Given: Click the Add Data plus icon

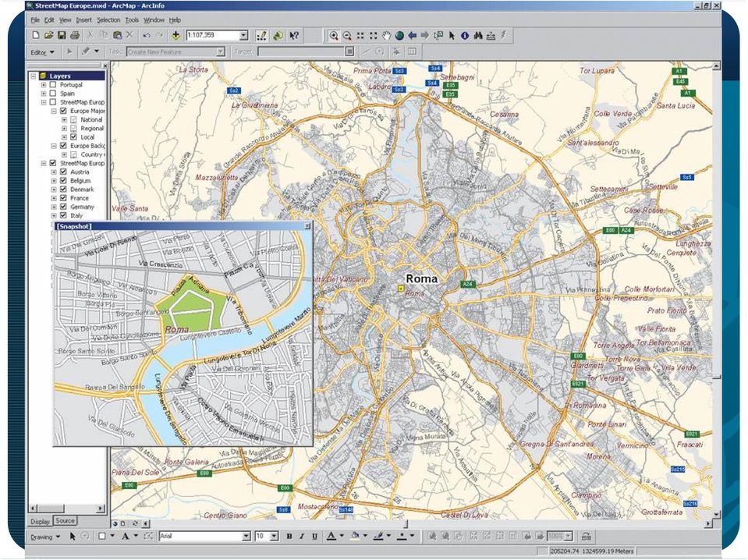Looking at the screenshot, I should tap(176, 35).
